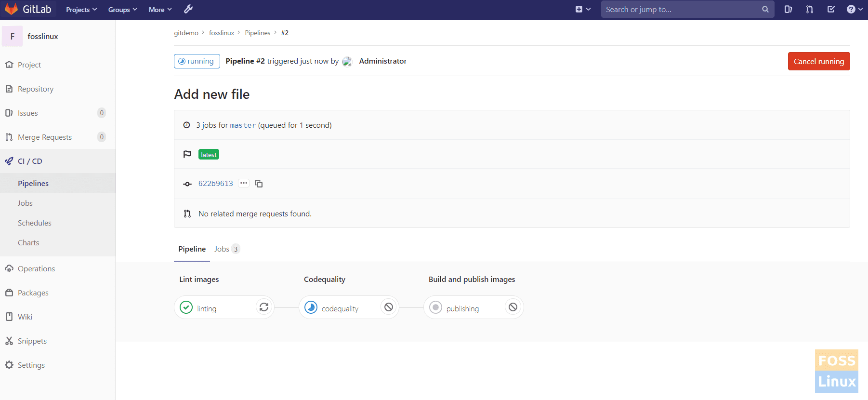The image size is (868, 400).
Task: Expand the commit message ellipsis button
Action: pos(244,183)
